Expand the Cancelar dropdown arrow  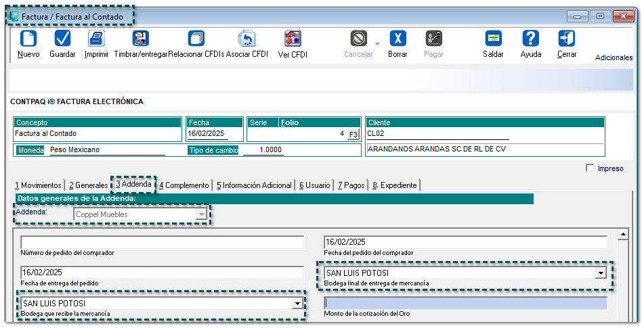click(377, 44)
